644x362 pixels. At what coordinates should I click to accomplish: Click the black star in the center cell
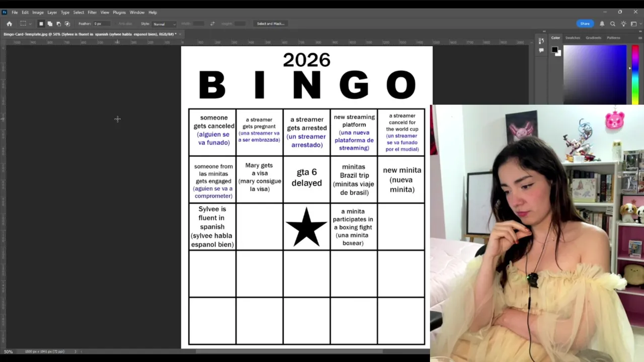click(306, 227)
